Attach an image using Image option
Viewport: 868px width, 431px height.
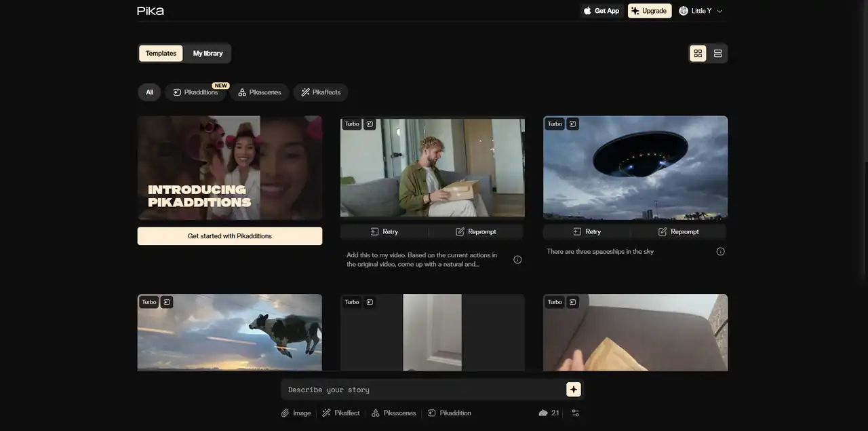click(x=296, y=413)
